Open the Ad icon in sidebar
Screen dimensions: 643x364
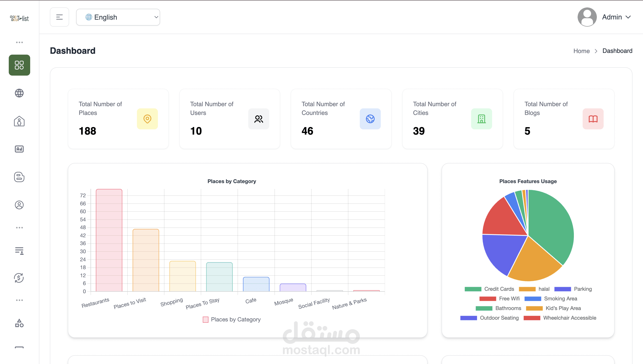click(x=19, y=149)
